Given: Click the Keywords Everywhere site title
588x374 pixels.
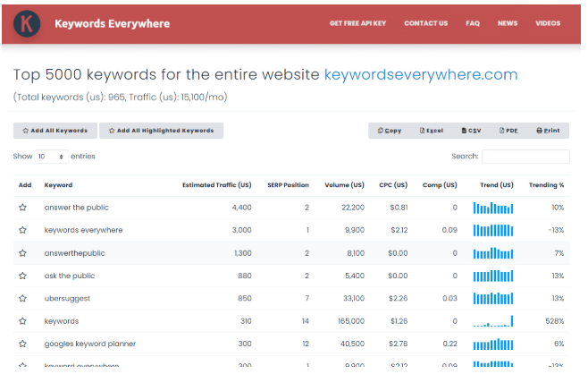Looking at the screenshot, I should pos(112,23).
